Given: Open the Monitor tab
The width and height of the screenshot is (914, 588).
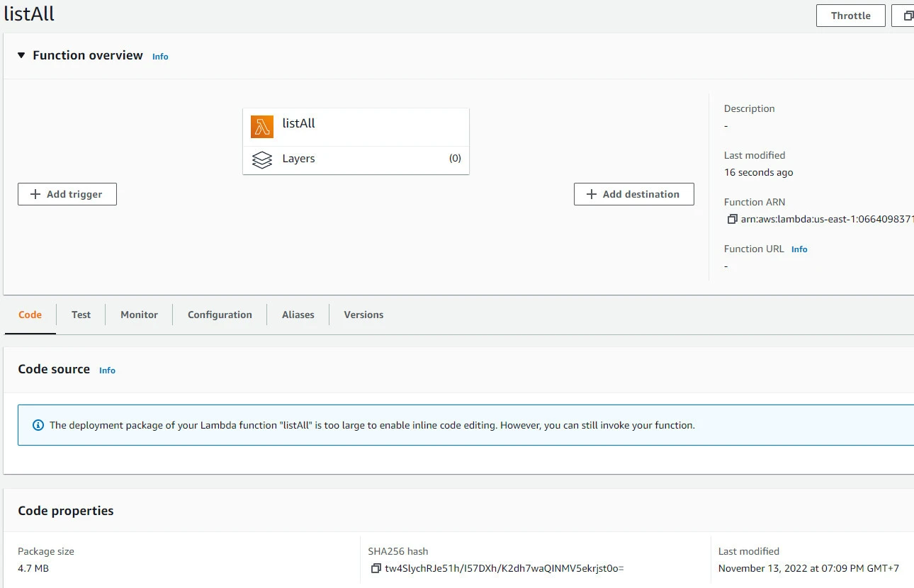Looking at the screenshot, I should [x=139, y=315].
